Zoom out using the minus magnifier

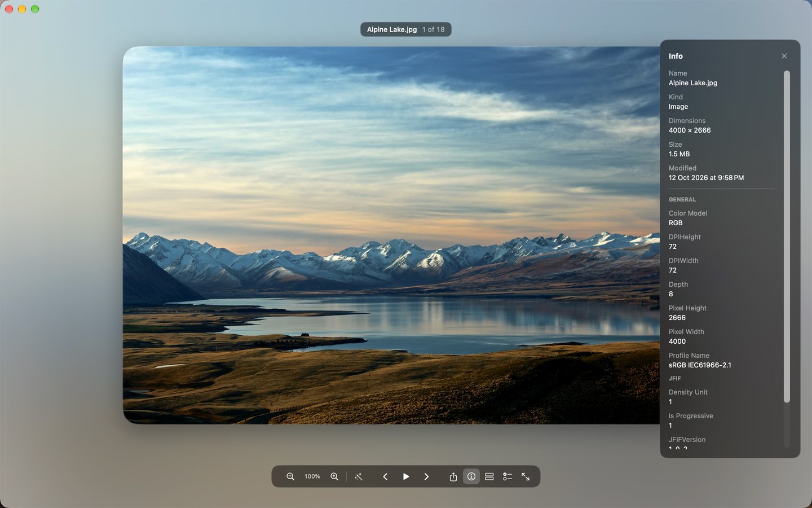290,476
